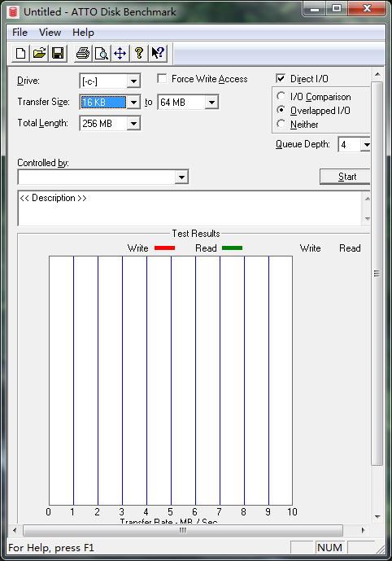Close the ATTO Disk Benchmark window
392x561 pixels.
click(367, 9)
